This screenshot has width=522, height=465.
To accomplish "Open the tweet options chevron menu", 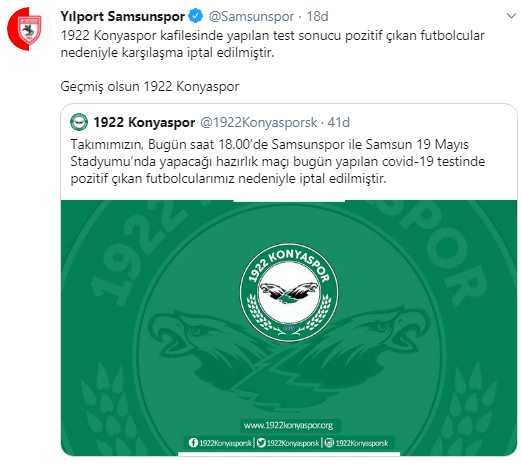I will coord(511,16).
